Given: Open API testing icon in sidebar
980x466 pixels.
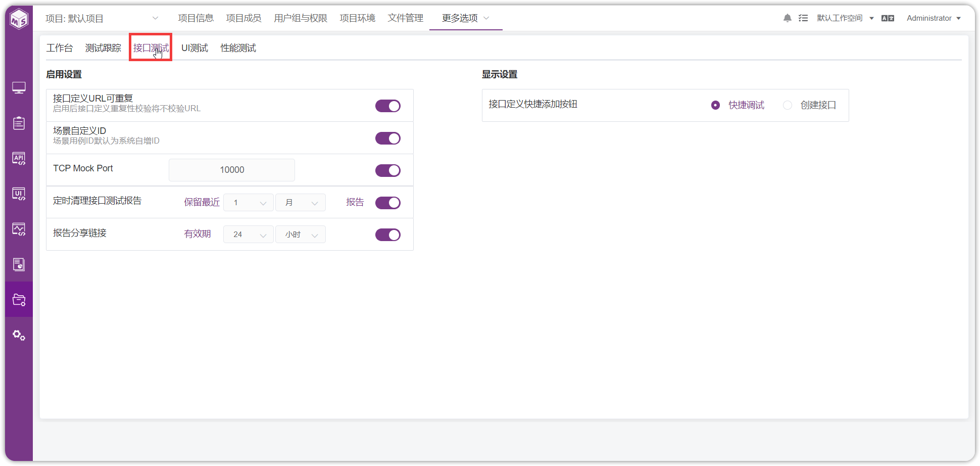Looking at the screenshot, I should click(19, 159).
